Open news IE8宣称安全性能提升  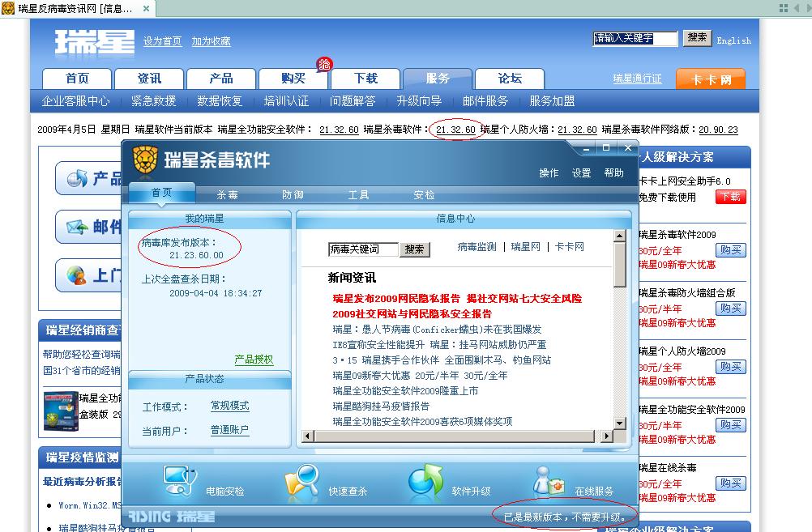point(439,345)
